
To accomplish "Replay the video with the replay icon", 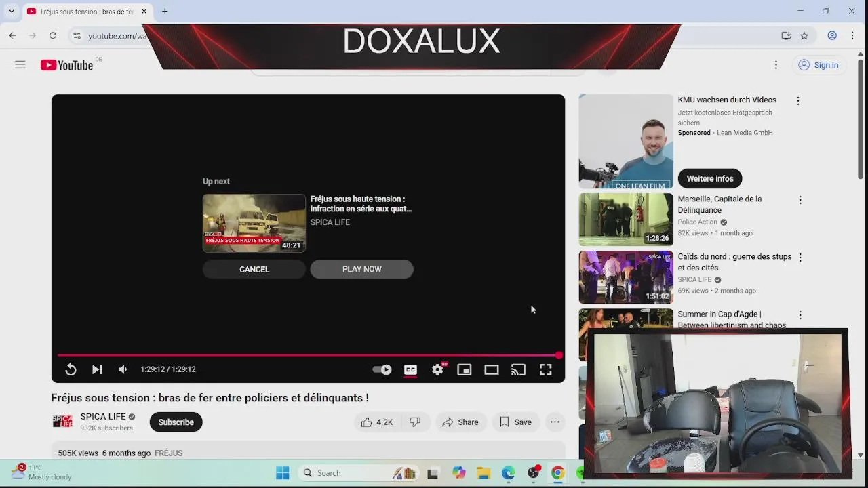I will 71,369.
